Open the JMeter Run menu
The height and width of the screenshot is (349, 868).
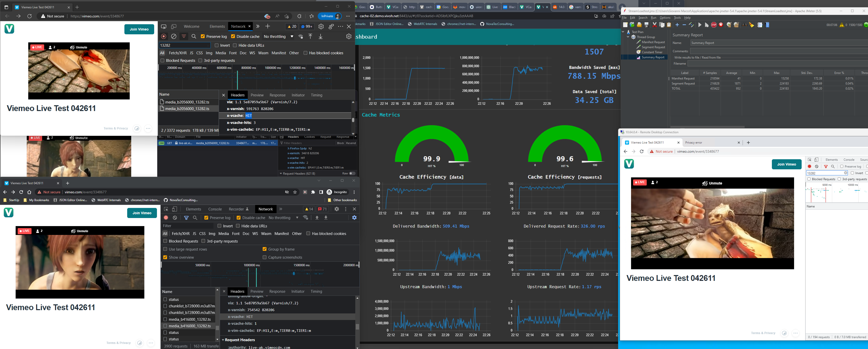[653, 18]
